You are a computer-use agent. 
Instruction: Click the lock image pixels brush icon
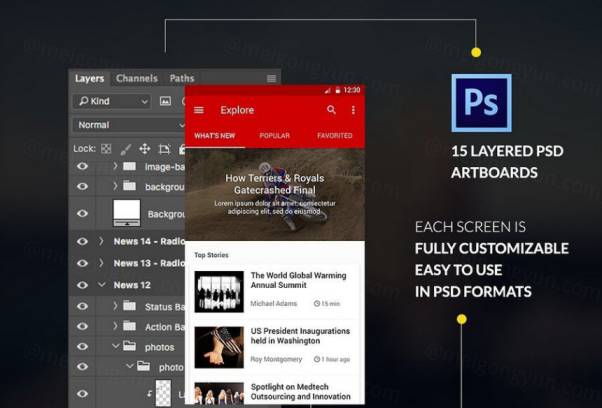point(126,149)
